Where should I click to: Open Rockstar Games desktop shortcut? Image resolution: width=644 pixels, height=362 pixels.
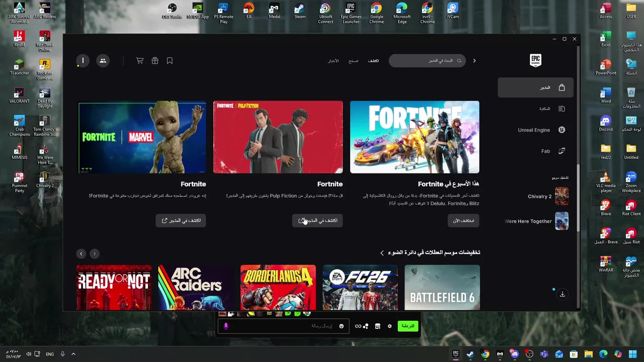[45, 70]
